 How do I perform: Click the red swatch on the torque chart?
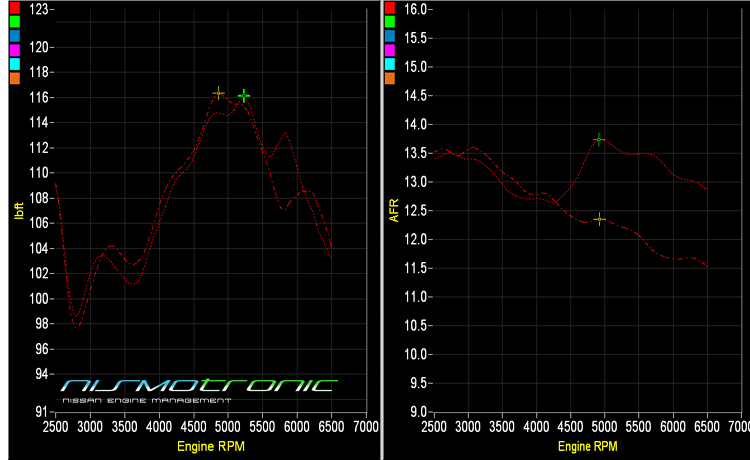tap(14, 8)
